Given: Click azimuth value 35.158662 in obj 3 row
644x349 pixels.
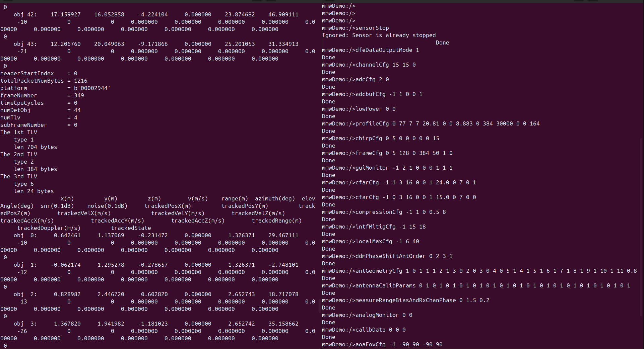Looking at the screenshot, I should pyautogui.click(x=283, y=324).
